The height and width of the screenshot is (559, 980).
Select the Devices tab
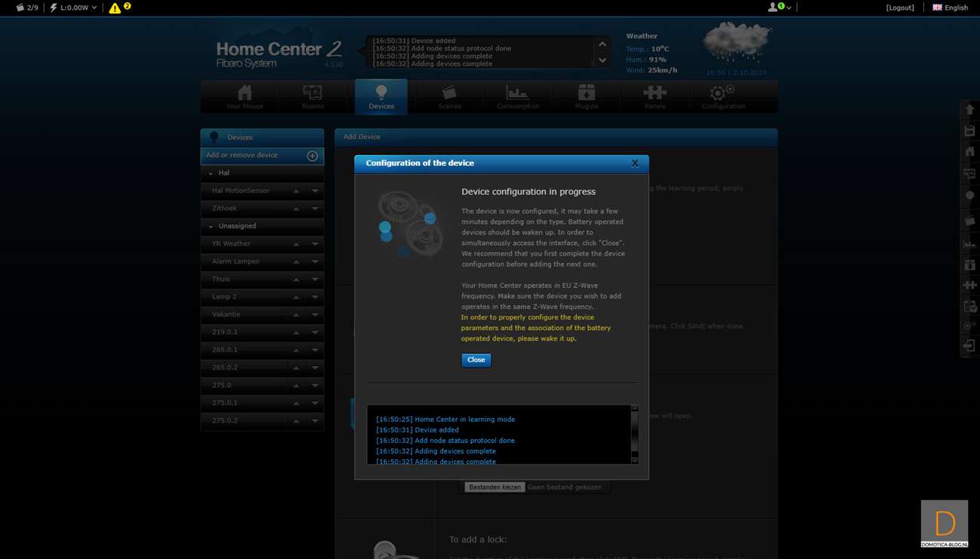click(x=381, y=96)
